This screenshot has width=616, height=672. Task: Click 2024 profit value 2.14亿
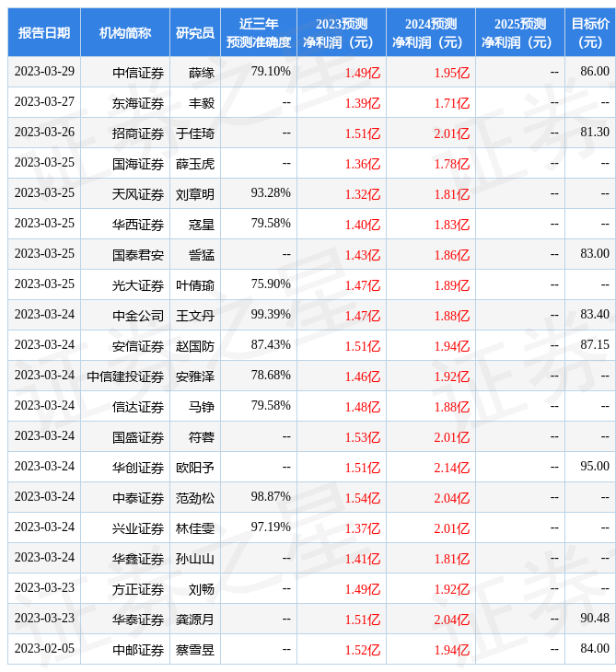(452, 469)
